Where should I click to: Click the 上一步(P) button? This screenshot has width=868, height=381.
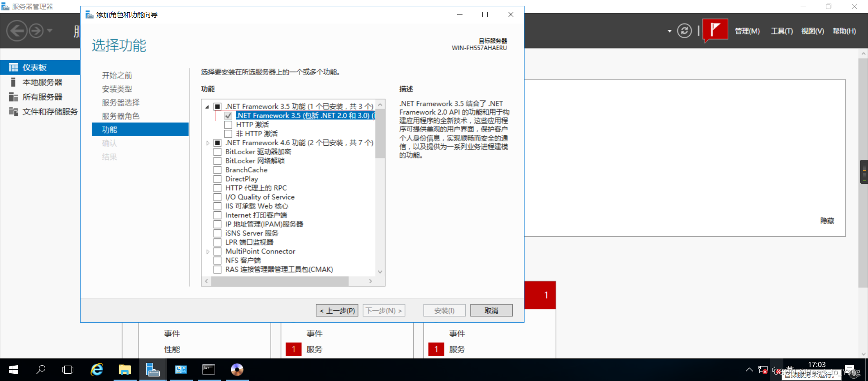tap(337, 310)
